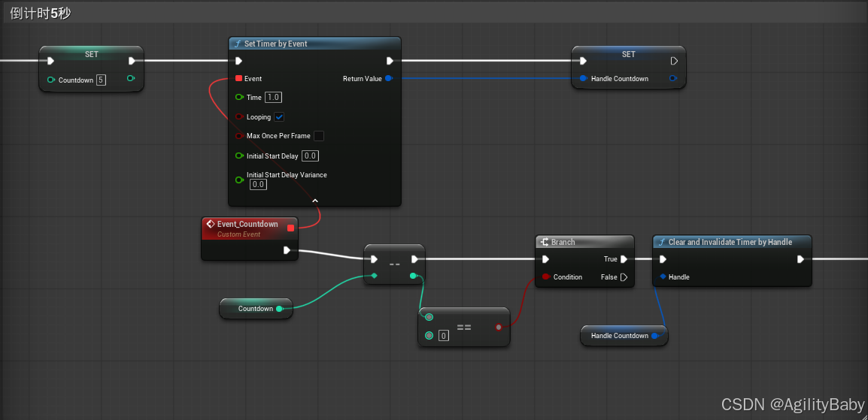Edit the Countdown value field showing 5
Screen dimensions: 868x420
[101, 80]
